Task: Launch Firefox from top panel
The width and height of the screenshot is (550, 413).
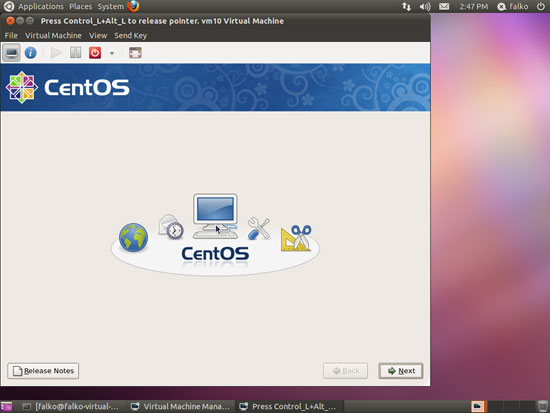Action: (x=133, y=6)
